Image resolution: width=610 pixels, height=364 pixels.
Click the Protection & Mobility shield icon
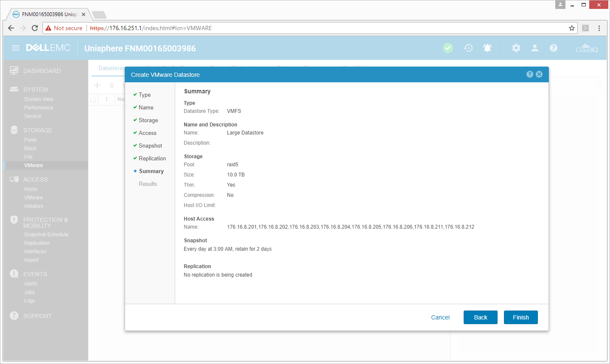click(x=14, y=220)
